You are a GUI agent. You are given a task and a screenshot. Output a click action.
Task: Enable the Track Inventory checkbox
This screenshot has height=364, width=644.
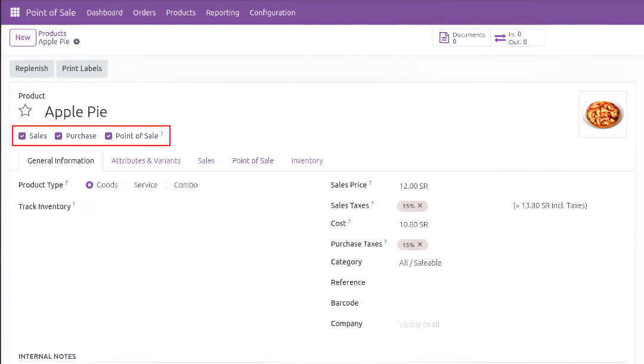(x=89, y=206)
